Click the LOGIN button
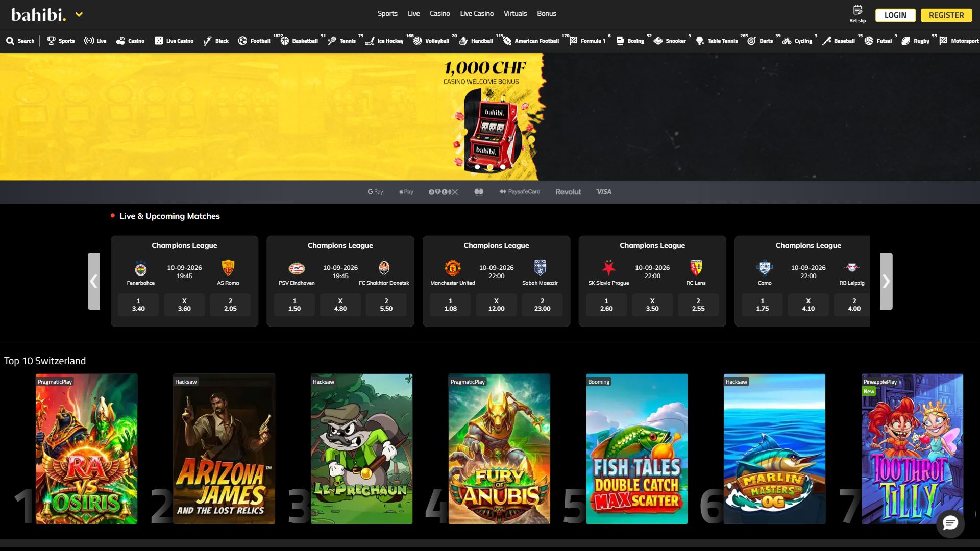 895,15
